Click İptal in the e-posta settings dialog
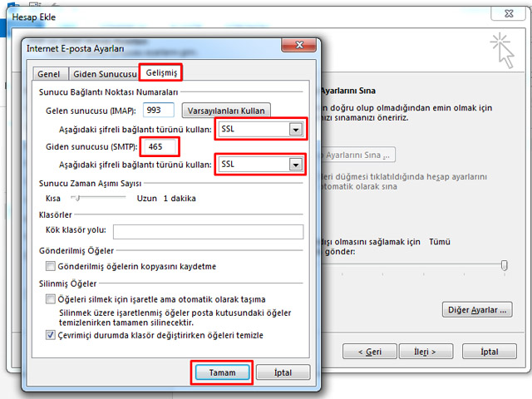This screenshot has width=532, height=399. (x=283, y=372)
